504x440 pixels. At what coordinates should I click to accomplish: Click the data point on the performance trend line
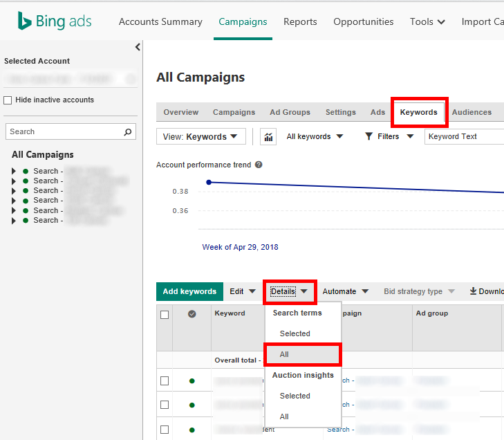pyautogui.click(x=209, y=182)
